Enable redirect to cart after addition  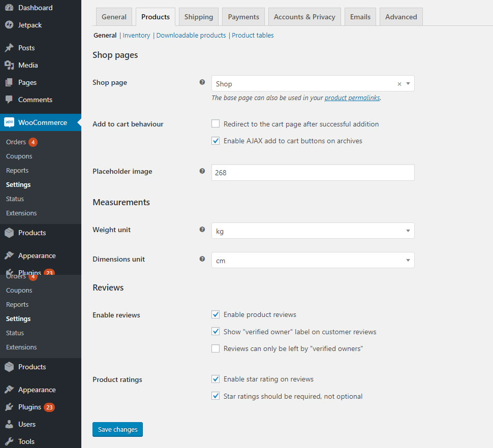pyautogui.click(x=215, y=123)
